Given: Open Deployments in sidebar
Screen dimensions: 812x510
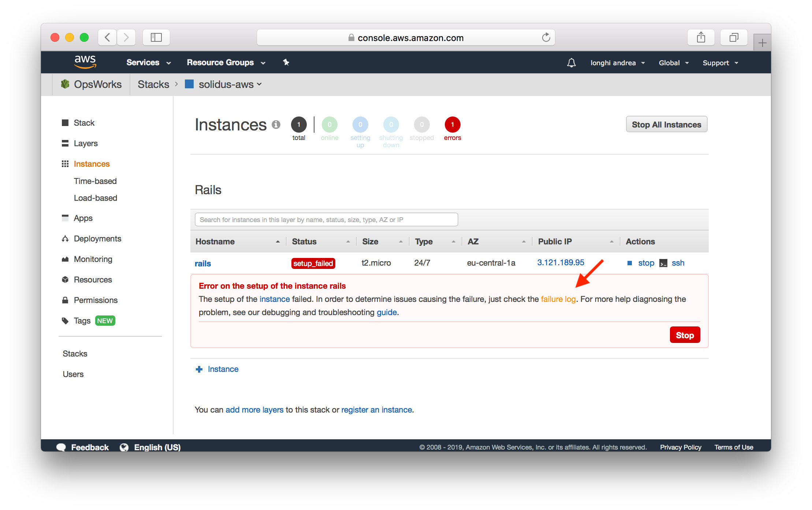Looking at the screenshot, I should pos(97,239).
